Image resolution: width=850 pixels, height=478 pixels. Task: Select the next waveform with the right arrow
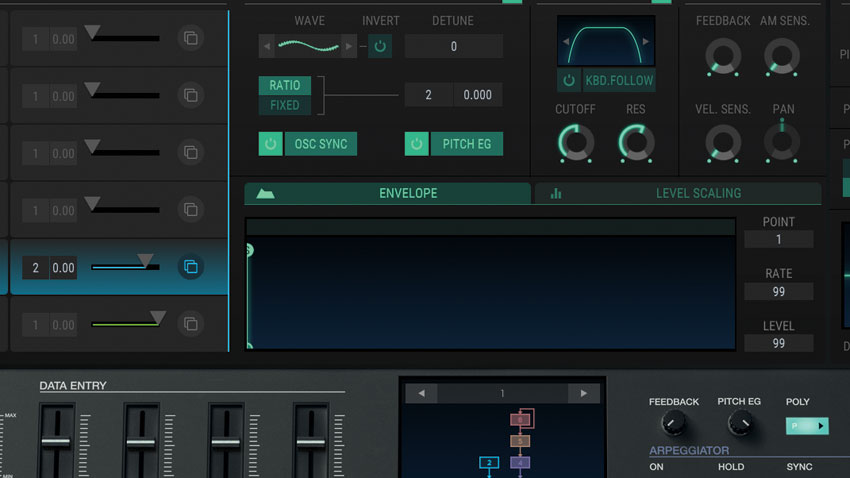(x=349, y=47)
